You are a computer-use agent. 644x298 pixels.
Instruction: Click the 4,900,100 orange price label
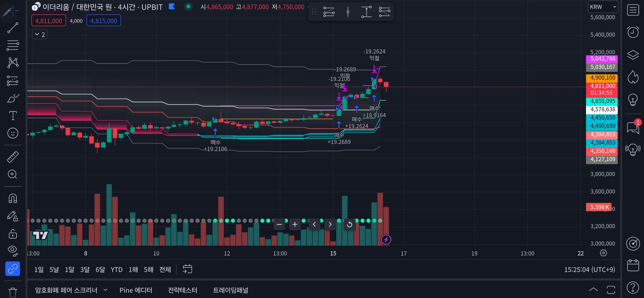tap(602, 78)
